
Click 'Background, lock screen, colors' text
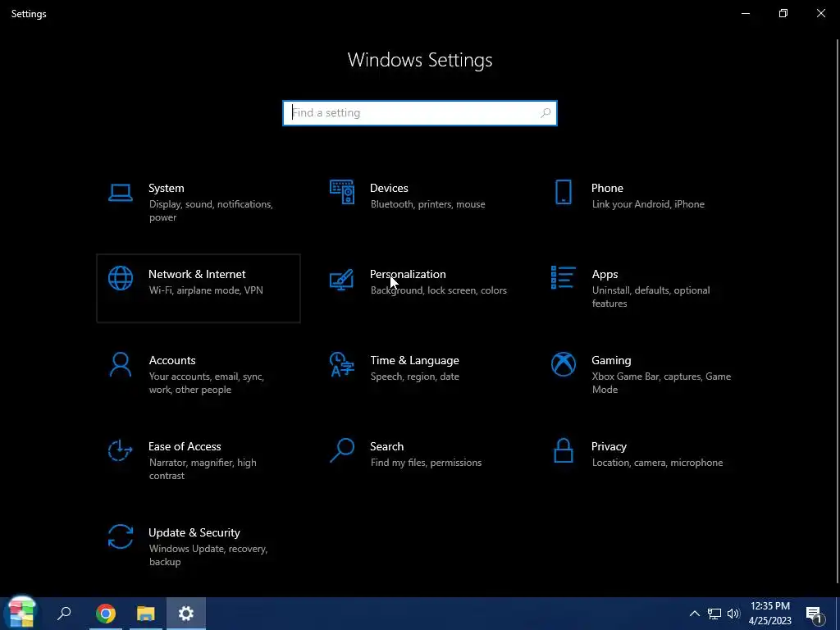(438, 290)
